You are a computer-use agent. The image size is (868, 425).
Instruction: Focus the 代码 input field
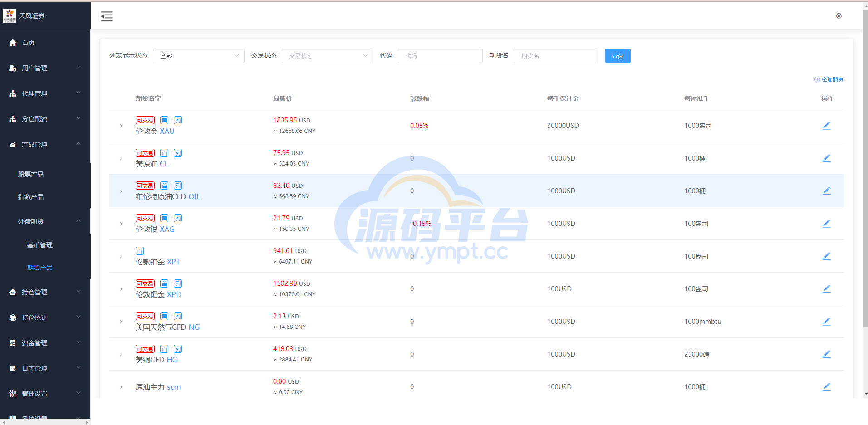(x=440, y=56)
